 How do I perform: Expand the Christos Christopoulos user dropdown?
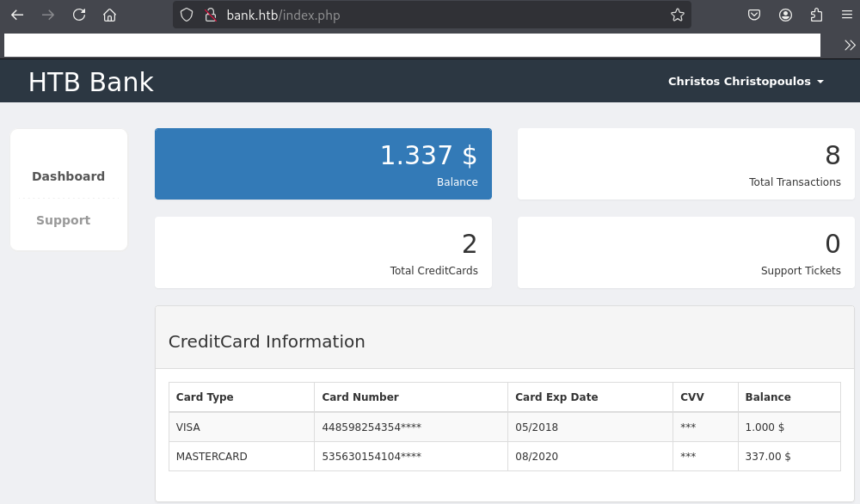pos(746,81)
